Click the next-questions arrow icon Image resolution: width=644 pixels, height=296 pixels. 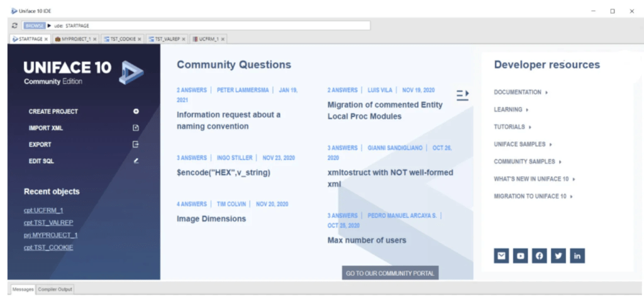tap(462, 95)
